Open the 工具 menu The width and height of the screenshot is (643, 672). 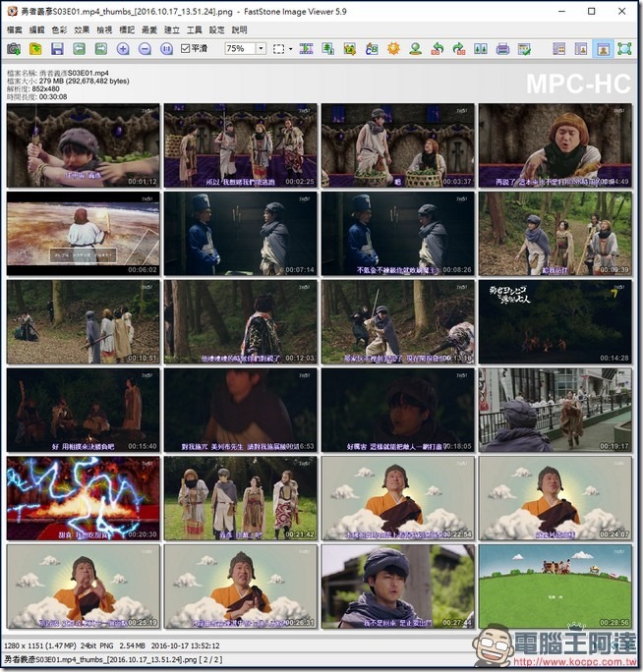195,29
